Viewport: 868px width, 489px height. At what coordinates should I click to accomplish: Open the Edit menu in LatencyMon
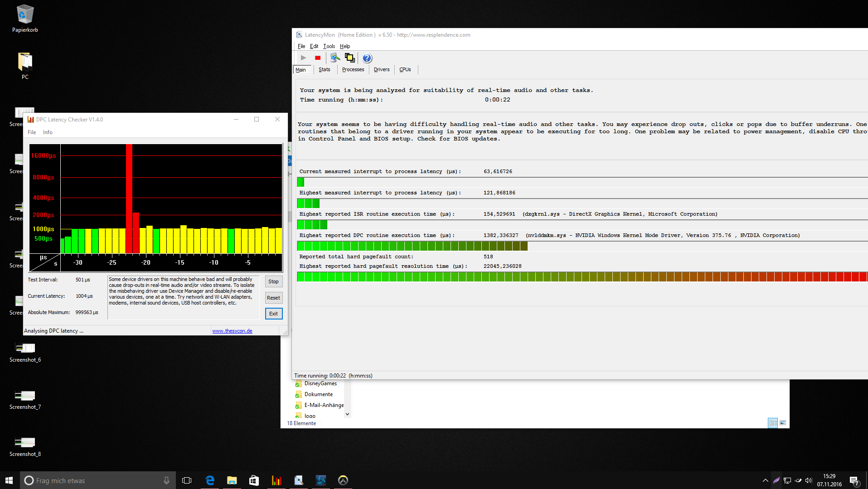click(314, 46)
